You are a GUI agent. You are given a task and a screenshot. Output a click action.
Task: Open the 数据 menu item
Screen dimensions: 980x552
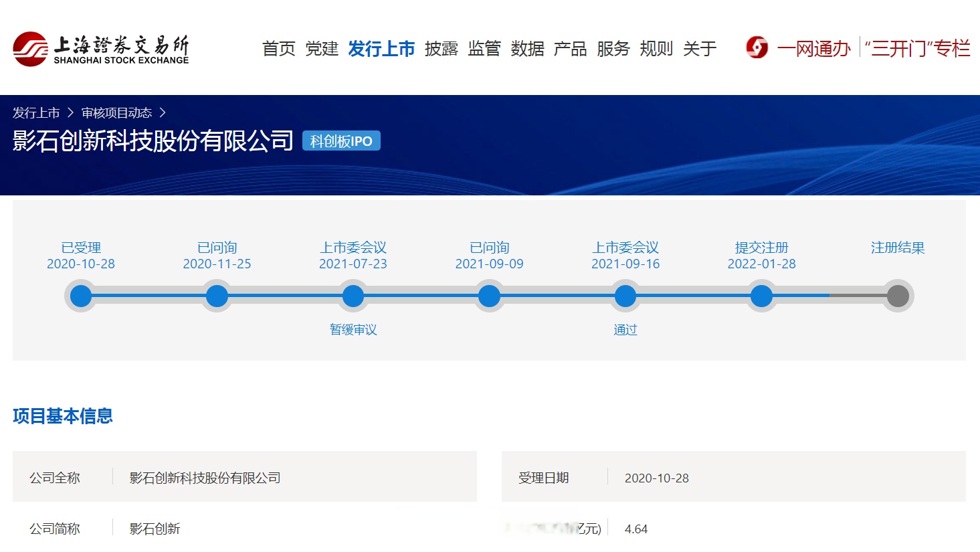[527, 49]
